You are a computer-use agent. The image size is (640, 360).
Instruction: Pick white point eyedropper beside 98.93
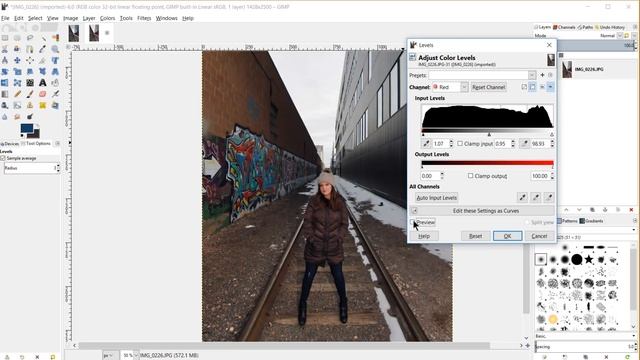pyautogui.click(x=524, y=144)
